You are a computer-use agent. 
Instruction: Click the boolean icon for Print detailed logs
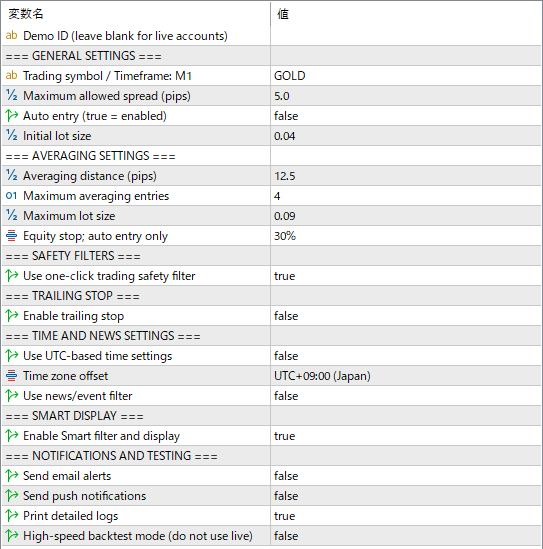pyautogui.click(x=12, y=515)
